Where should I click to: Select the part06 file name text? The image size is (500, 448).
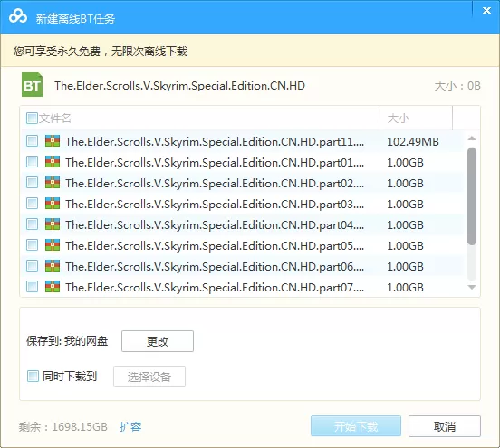tap(215, 266)
